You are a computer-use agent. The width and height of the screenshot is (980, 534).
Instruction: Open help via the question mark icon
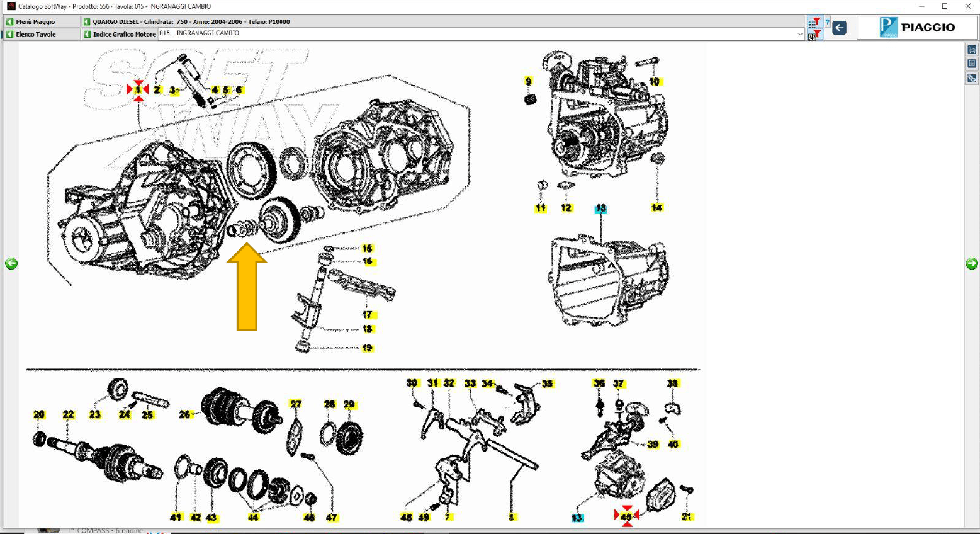827,22
